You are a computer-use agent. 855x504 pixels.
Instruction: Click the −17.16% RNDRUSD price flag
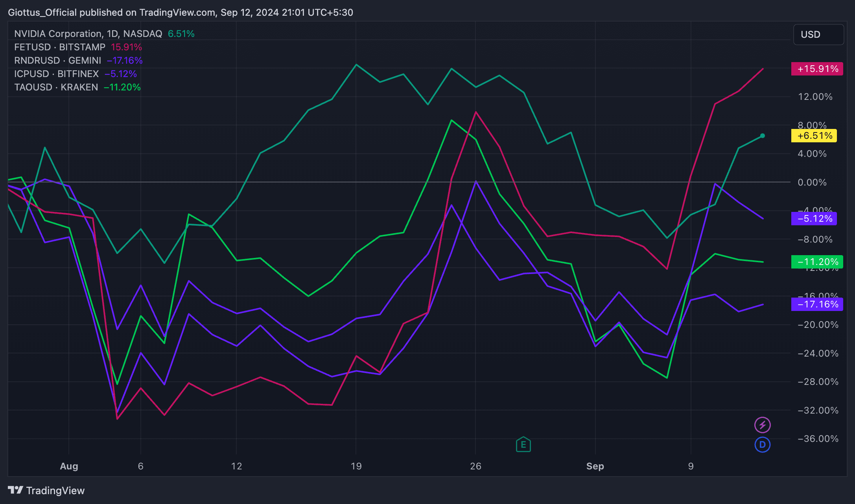click(x=817, y=304)
